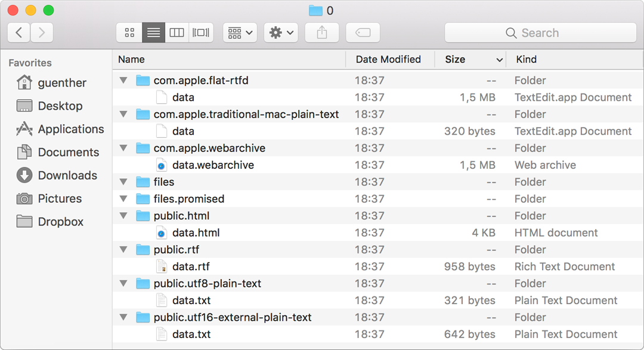Select the com.apple.traditional-mac-plain-text folder name

coord(246,114)
